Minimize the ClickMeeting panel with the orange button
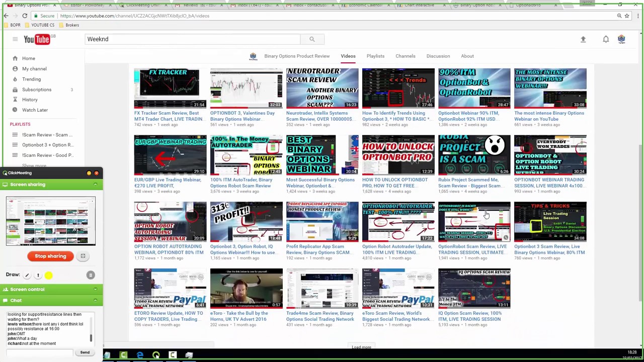This screenshot has height=362, width=644. click(89, 173)
